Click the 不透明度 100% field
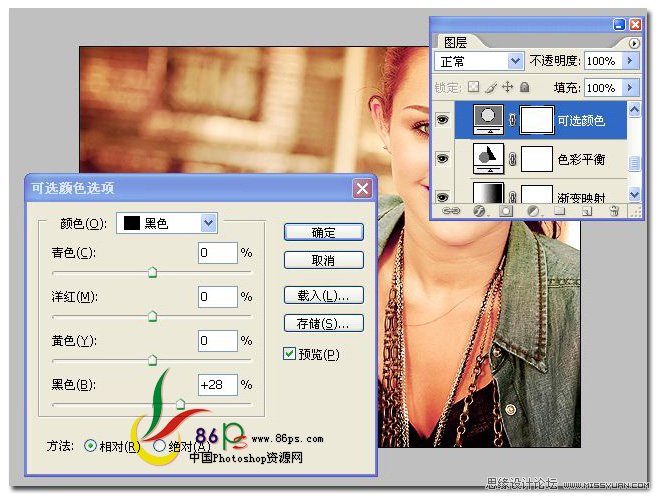Screen dimensions: 660x500 click(604, 61)
